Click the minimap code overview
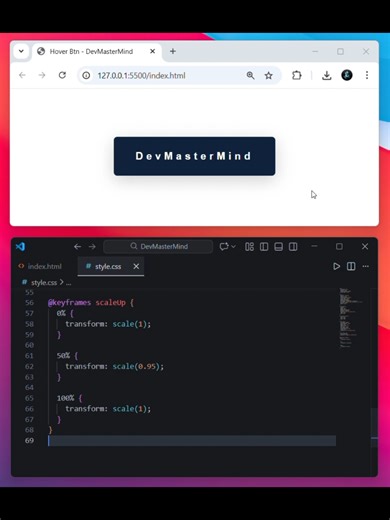390x520 pixels. 350,318
